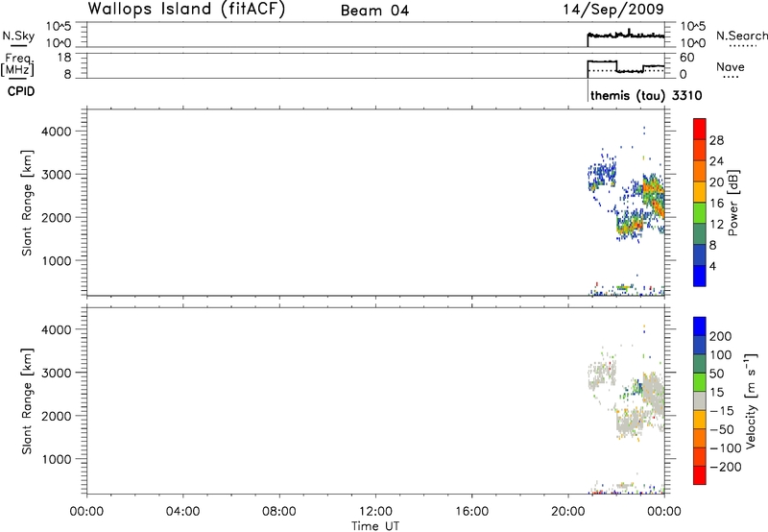Image resolution: width=768 pixels, height=532 pixels.
Task: Click the "−200" tick on the Velocity colorbar
Action: coord(726,467)
